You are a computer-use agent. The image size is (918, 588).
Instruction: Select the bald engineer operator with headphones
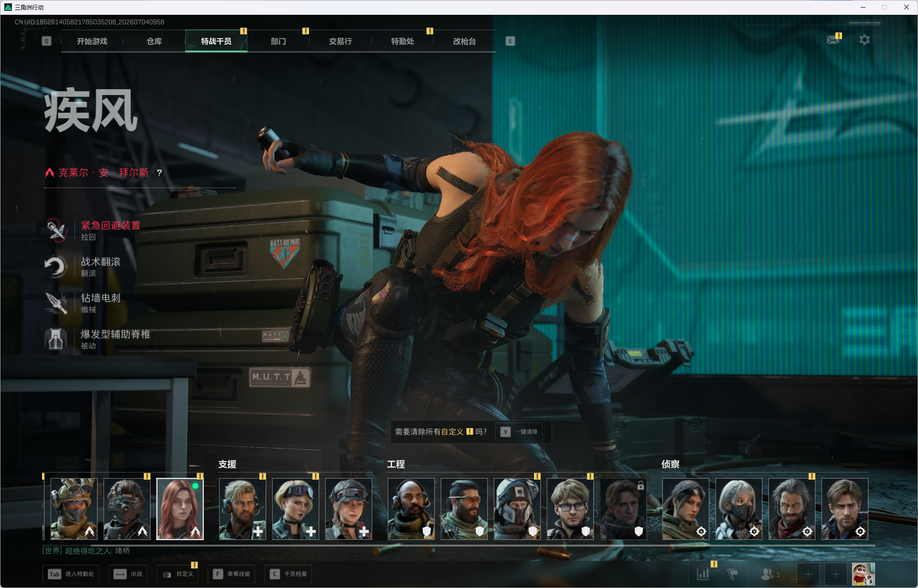point(411,509)
